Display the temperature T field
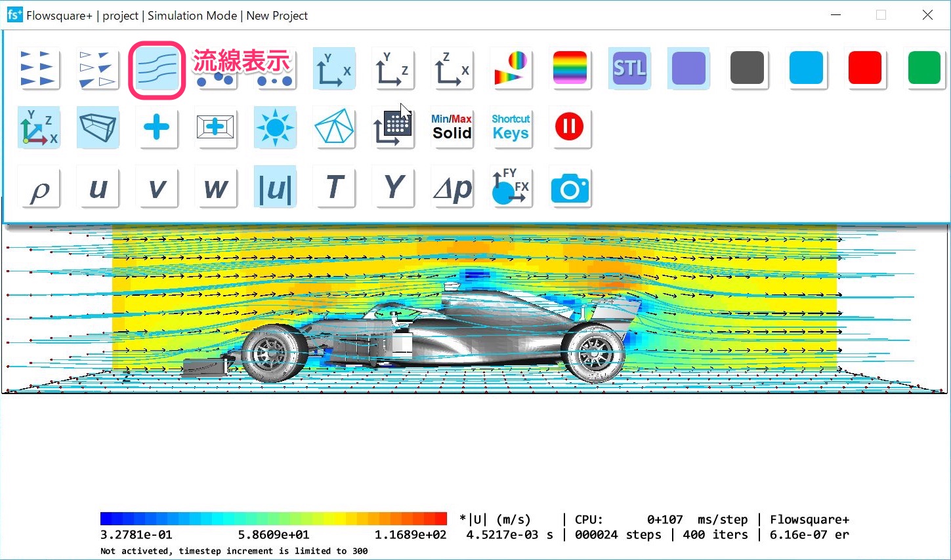 334,188
